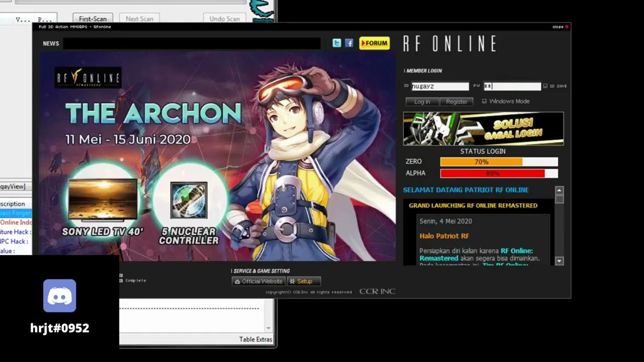Toggle the ID SAVE checkbox
This screenshot has width=644, height=362.
[545, 86]
